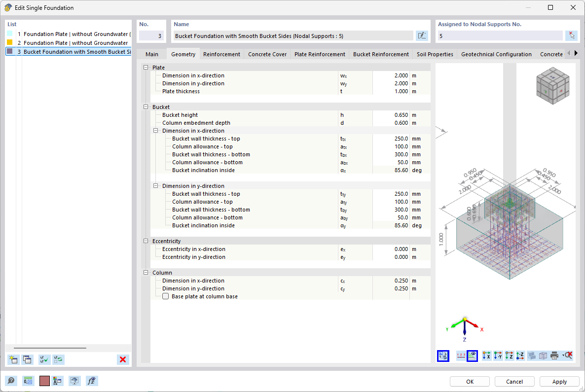Apply the foundation changes
This screenshot has width=585, height=392.
559,381
